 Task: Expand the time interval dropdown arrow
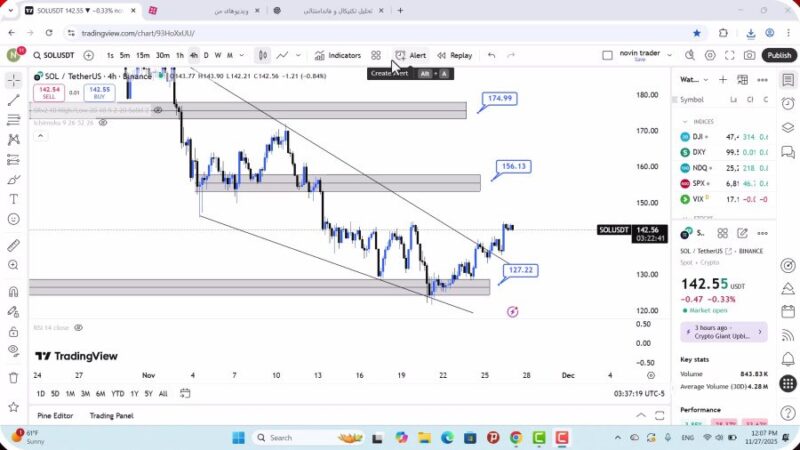coord(242,56)
